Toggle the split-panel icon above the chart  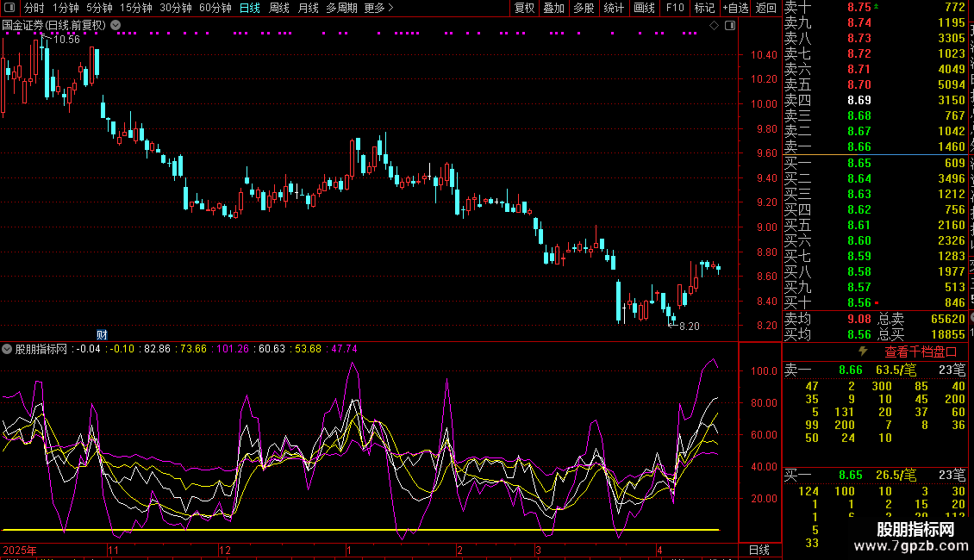[730, 26]
